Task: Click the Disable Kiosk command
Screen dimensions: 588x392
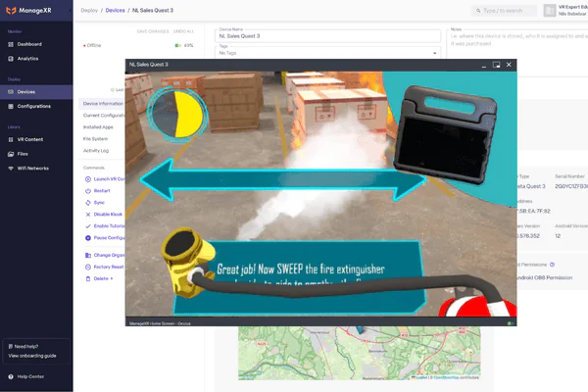Action: point(108,215)
